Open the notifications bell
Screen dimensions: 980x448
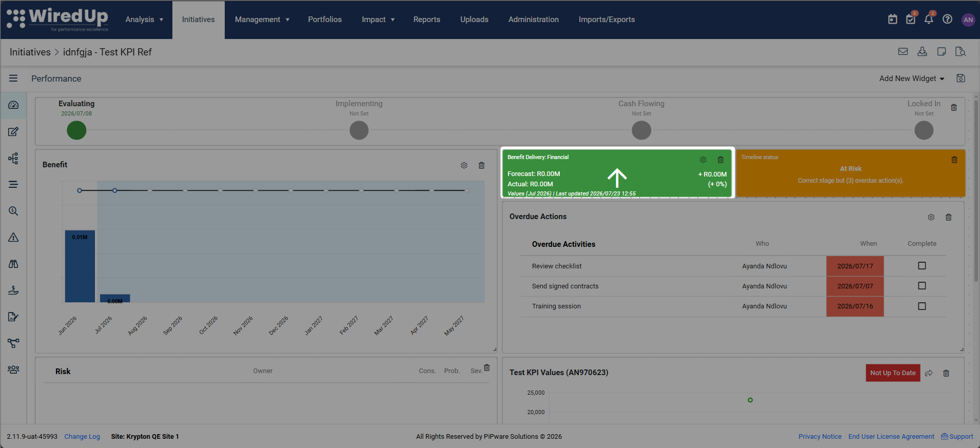click(x=929, y=20)
